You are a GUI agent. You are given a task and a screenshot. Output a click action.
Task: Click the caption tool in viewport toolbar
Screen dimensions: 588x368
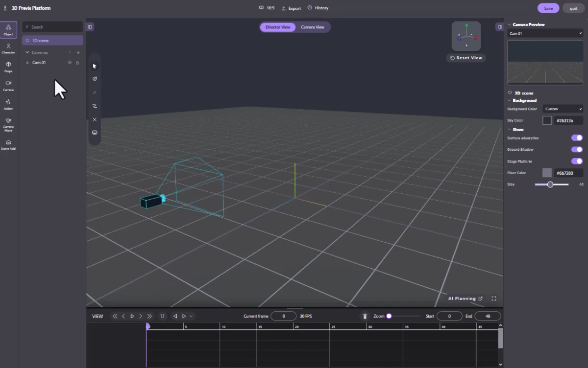pos(95,133)
